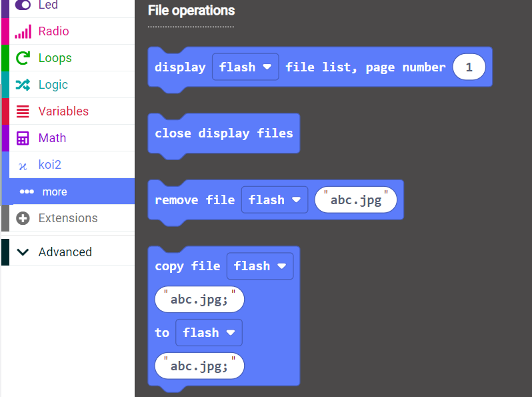Click the Radio signal bars icon

click(23, 31)
